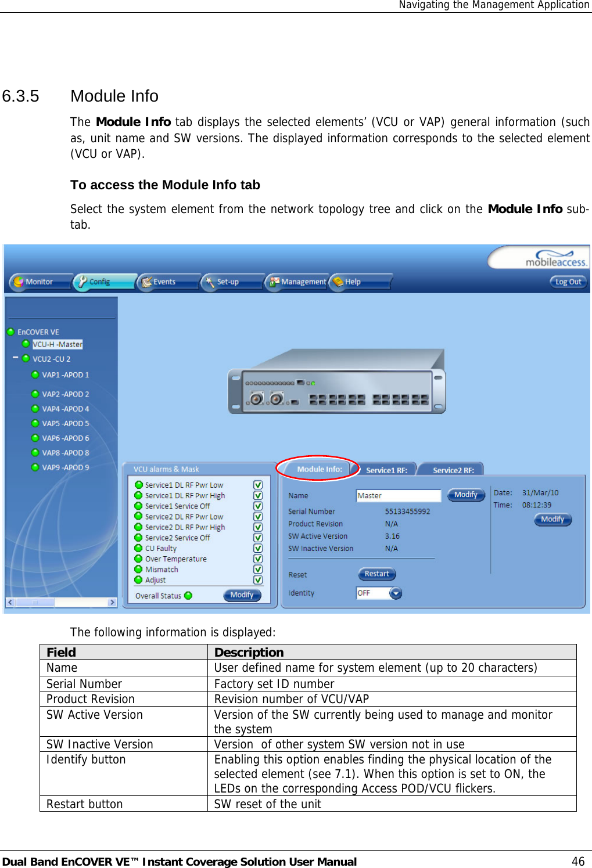Click Modify under Date and Time
Viewport: 592px width, 868px height.
pos(553,520)
